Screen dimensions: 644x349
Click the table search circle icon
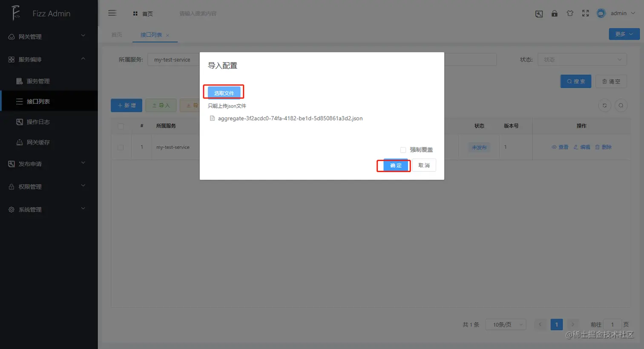[621, 105]
